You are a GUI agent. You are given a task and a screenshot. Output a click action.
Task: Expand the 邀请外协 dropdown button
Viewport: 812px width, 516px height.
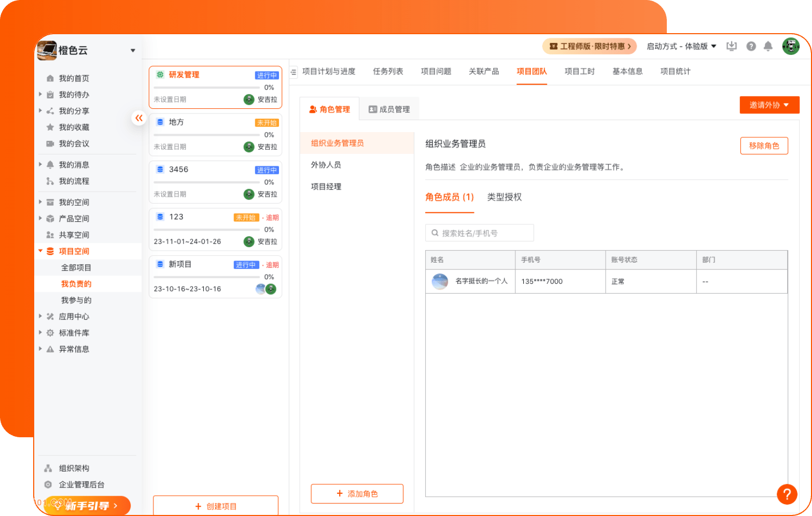point(769,105)
